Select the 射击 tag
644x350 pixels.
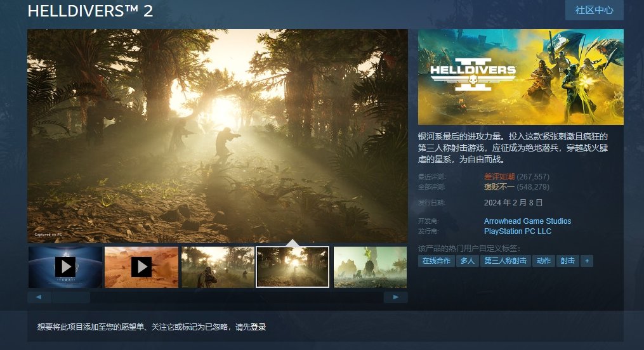pos(568,261)
